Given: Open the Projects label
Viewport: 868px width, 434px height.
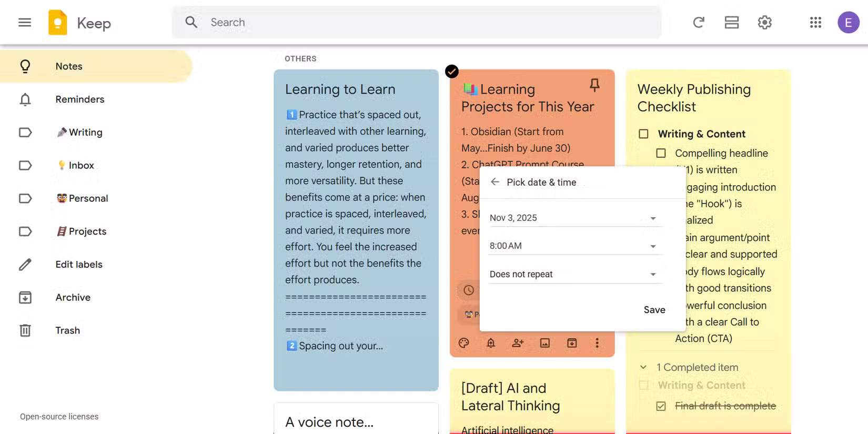Looking at the screenshot, I should (96, 231).
